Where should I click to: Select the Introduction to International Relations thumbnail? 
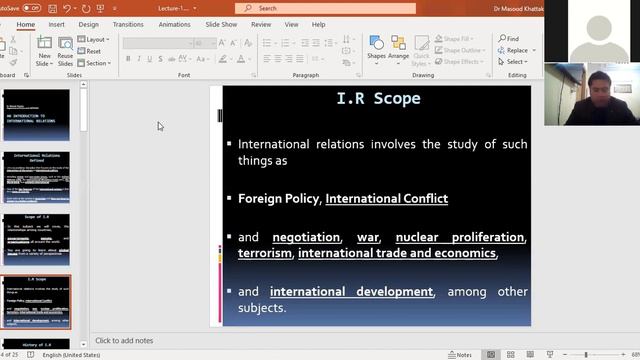pyautogui.click(x=37, y=115)
